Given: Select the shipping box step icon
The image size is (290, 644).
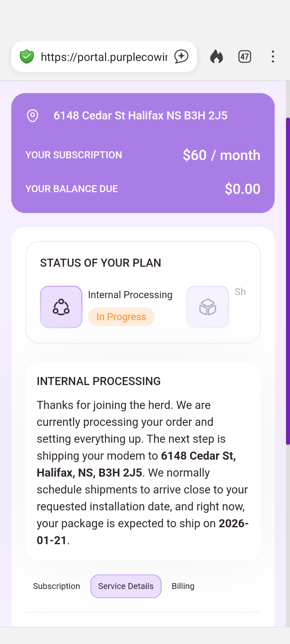Looking at the screenshot, I should 208,307.
